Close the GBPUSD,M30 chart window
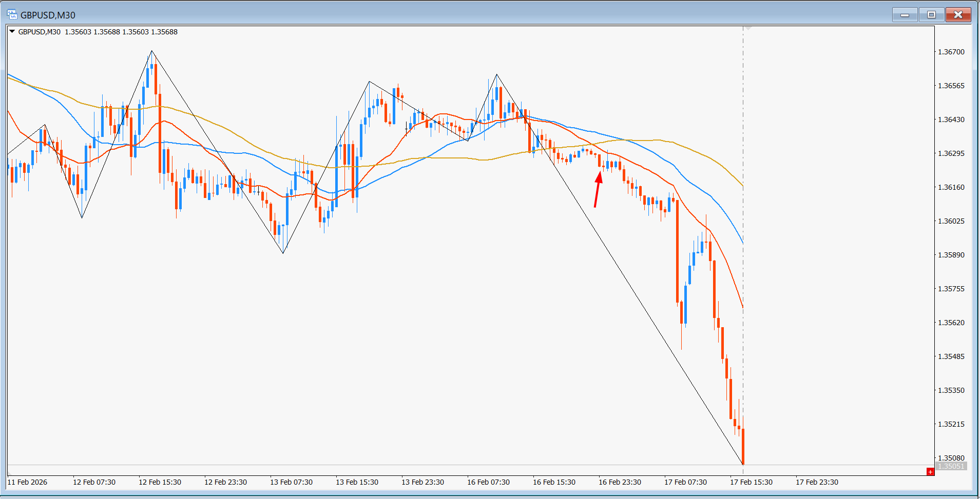This screenshot has height=499, width=980. (957, 15)
